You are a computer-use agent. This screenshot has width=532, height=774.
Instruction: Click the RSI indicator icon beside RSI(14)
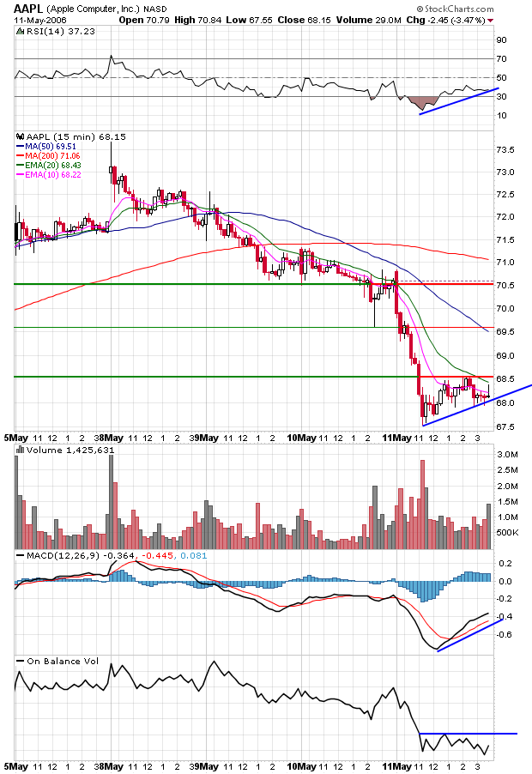point(20,31)
